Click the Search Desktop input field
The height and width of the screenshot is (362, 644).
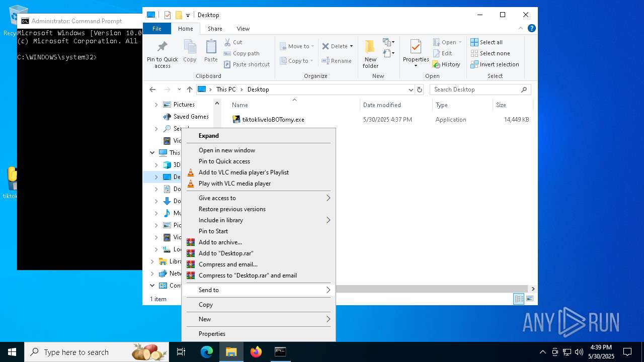(480, 89)
